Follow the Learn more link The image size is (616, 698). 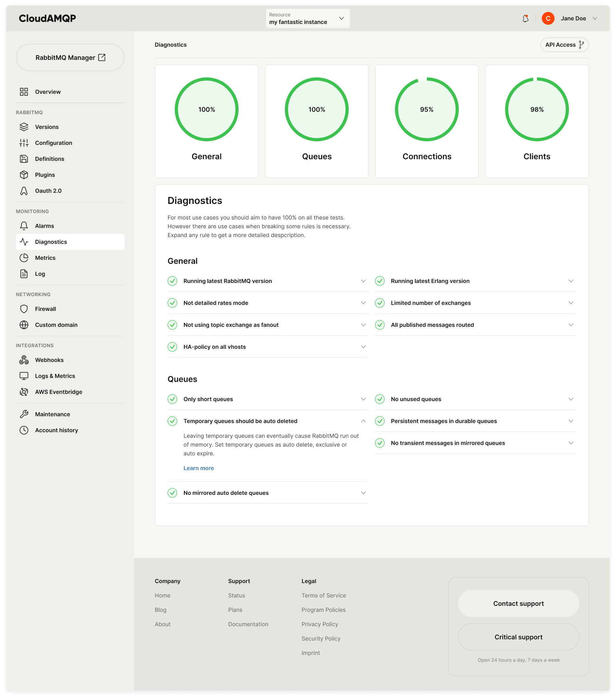[x=199, y=468]
